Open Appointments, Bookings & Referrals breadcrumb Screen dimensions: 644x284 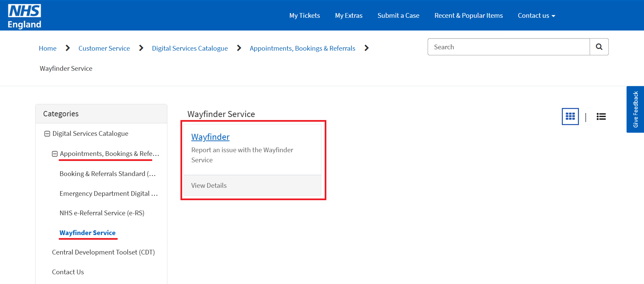(302, 48)
